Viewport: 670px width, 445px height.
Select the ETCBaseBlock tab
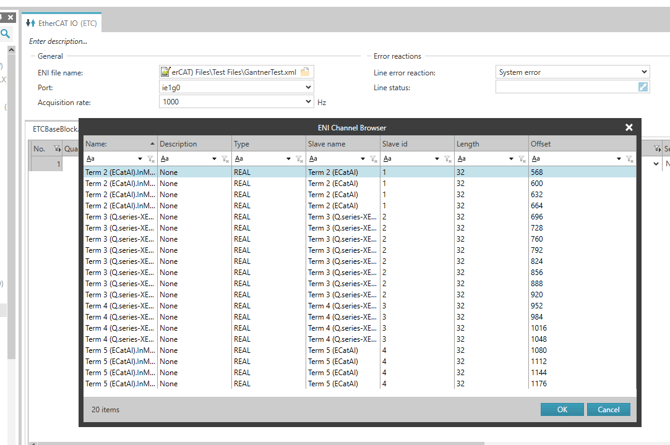[x=55, y=129]
